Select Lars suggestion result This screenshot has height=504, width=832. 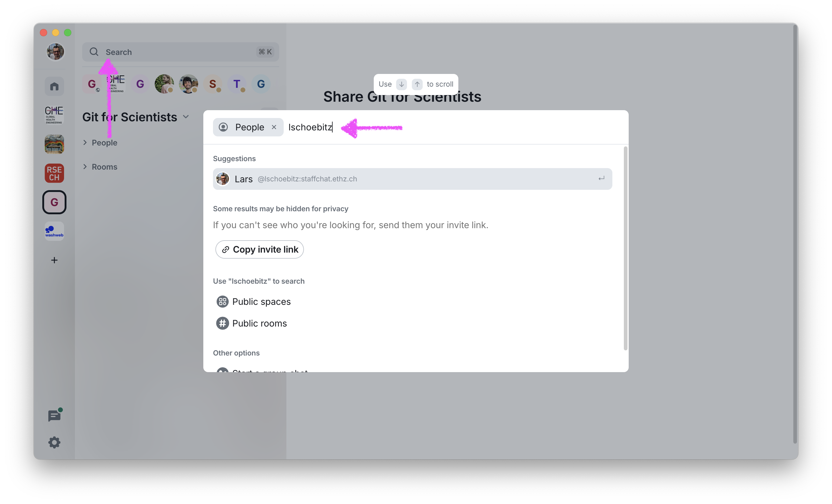[412, 179]
